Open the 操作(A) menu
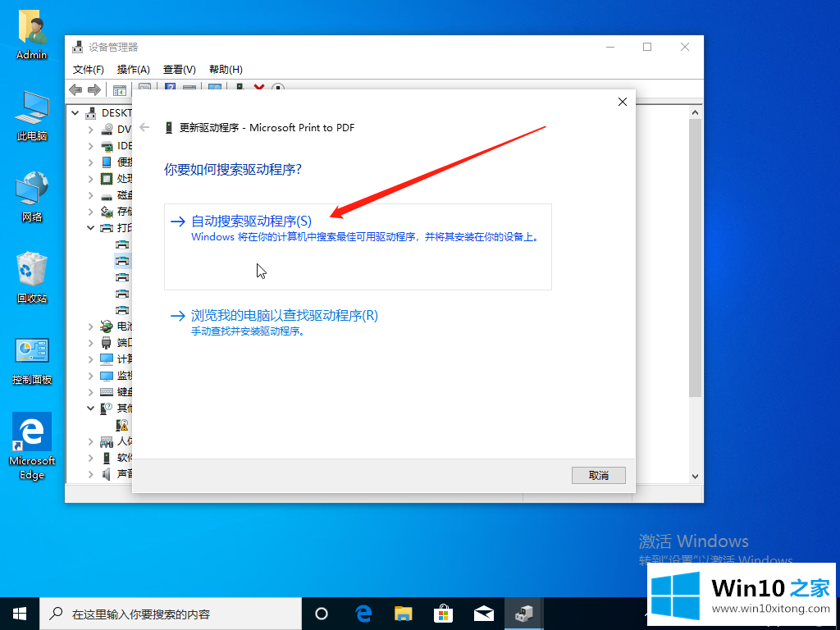The image size is (840, 630). (134, 70)
